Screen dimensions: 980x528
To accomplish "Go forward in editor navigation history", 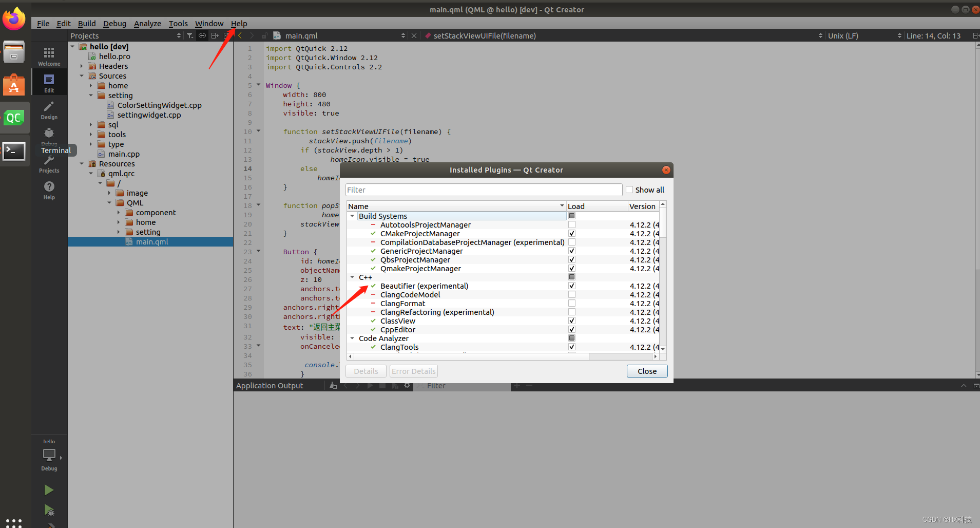I will tap(252, 35).
